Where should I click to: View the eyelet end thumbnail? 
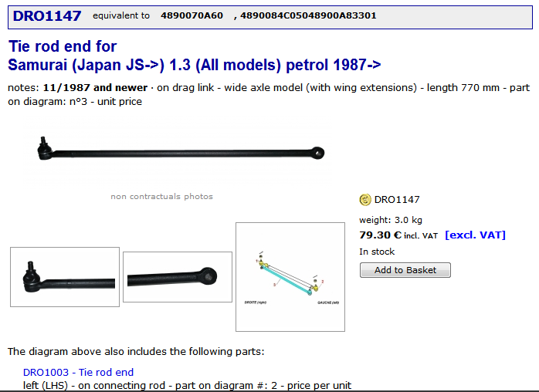point(178,277)
